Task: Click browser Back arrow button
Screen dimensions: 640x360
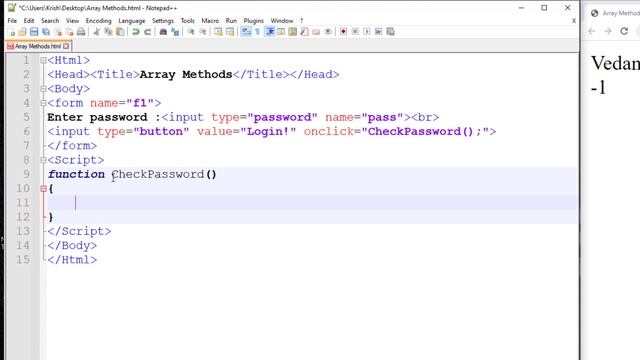Action: coord(591,31)
